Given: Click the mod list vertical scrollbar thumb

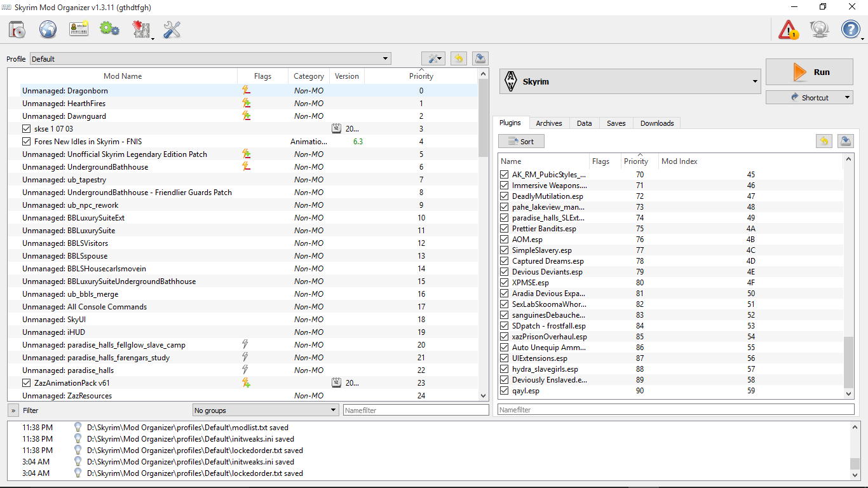Looking at the screenshot, I should pos(484,118).
